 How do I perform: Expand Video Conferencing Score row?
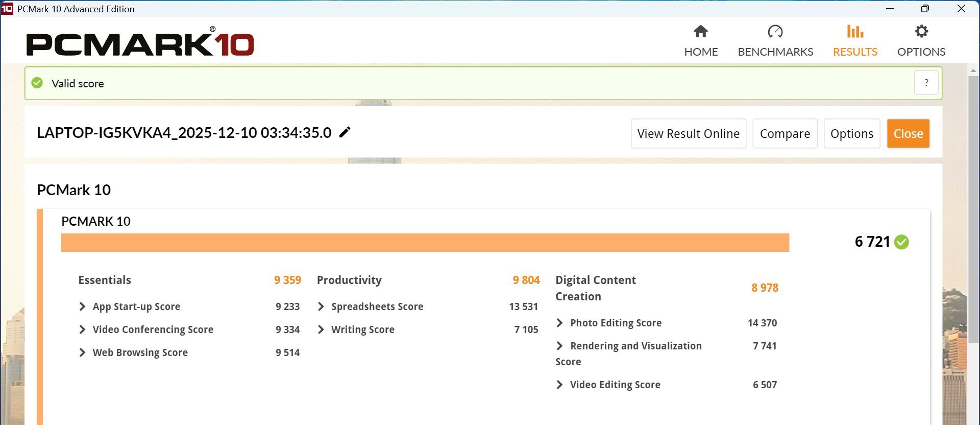pos(82,329)
